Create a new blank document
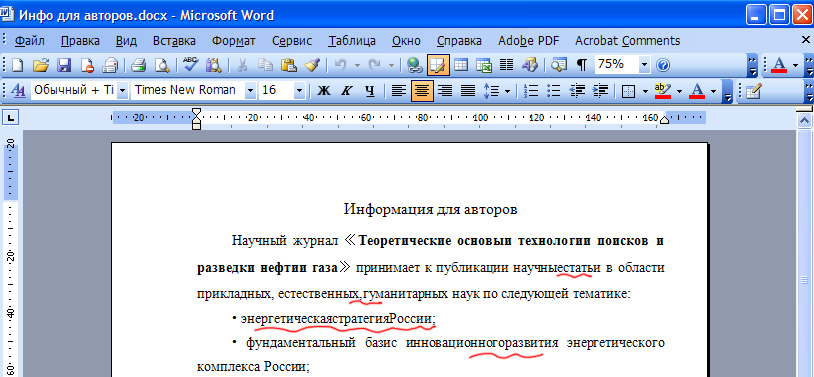 [18, 65]
